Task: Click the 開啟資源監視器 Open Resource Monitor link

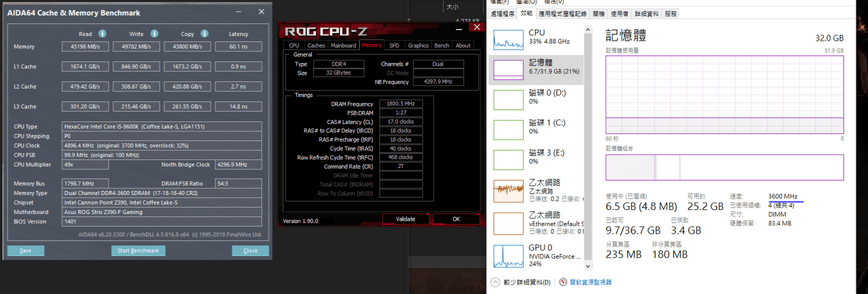Action: coord(591,282)
